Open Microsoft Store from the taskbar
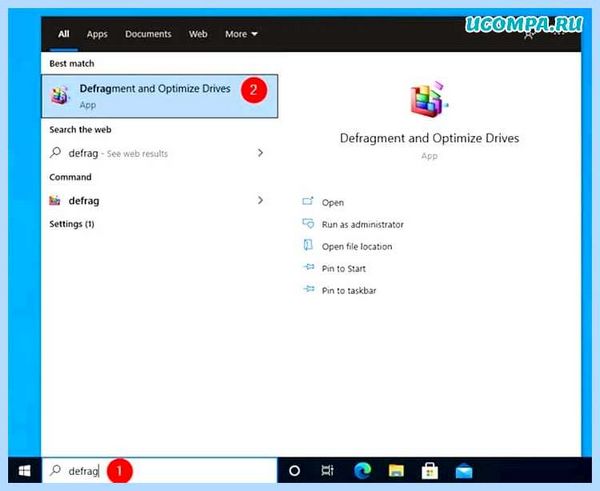 point(430,471)
